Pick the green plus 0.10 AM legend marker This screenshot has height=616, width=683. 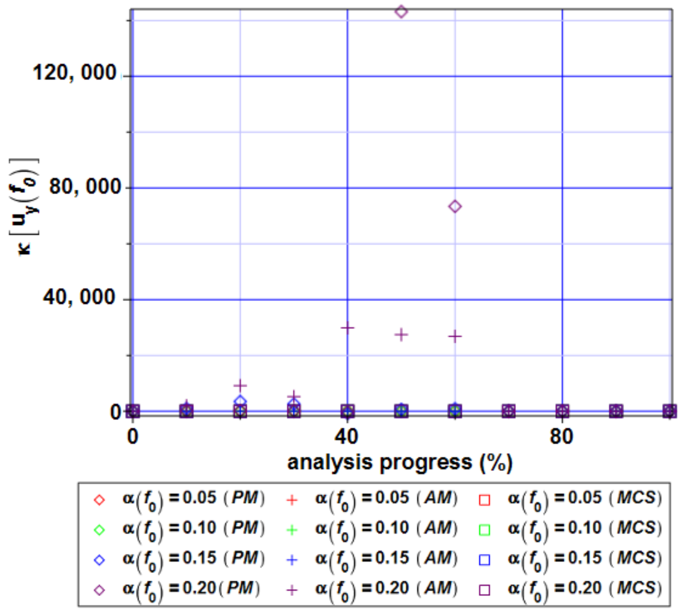(x=292, y=530)
